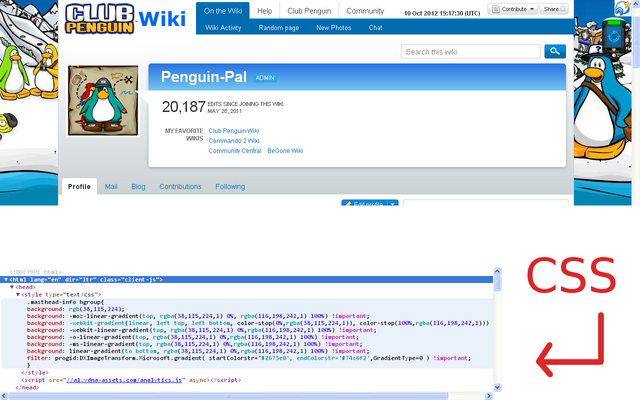This screenshot has height=400, width=640.
Task: Open the Commando 2 Wiki link
Action: 234,141
